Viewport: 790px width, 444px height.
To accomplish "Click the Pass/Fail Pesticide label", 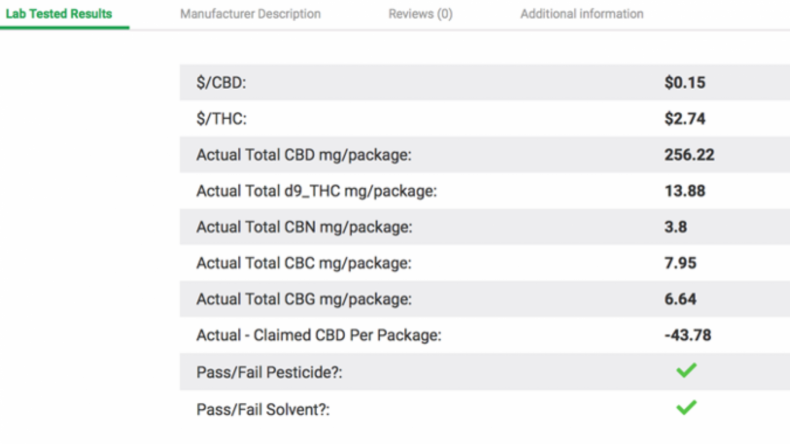I will click(270, 372).
